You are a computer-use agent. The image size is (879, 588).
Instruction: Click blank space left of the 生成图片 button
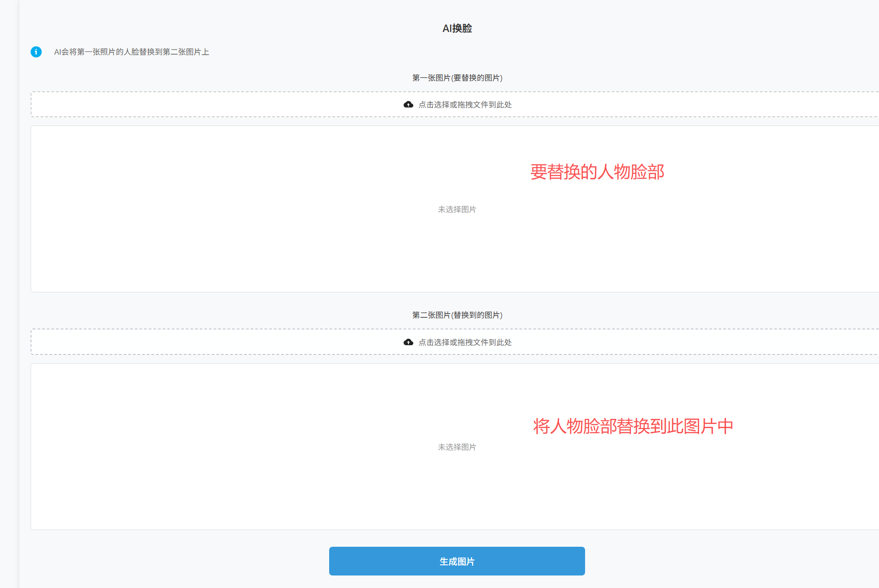pyautogui.click(x=176, y=561)
